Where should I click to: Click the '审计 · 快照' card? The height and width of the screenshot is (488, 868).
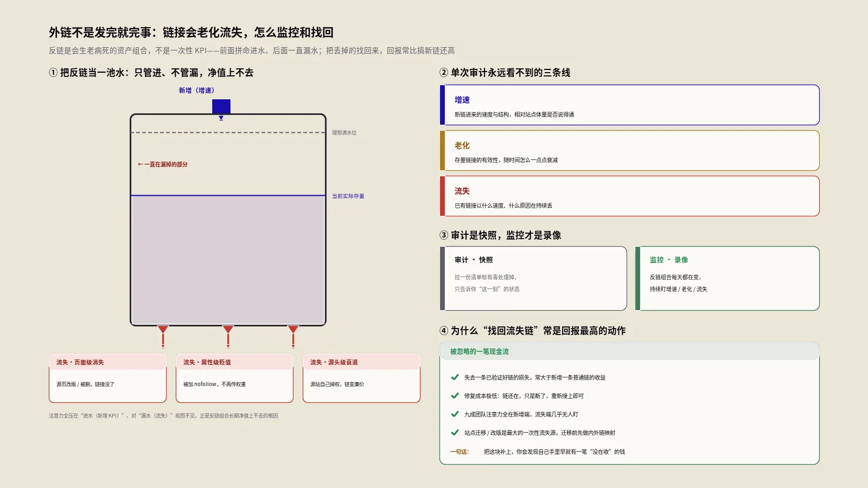tap(533, 279)
